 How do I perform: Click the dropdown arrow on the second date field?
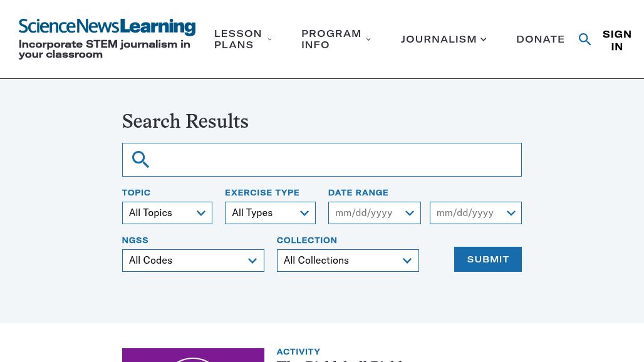[x=511, y=213]
